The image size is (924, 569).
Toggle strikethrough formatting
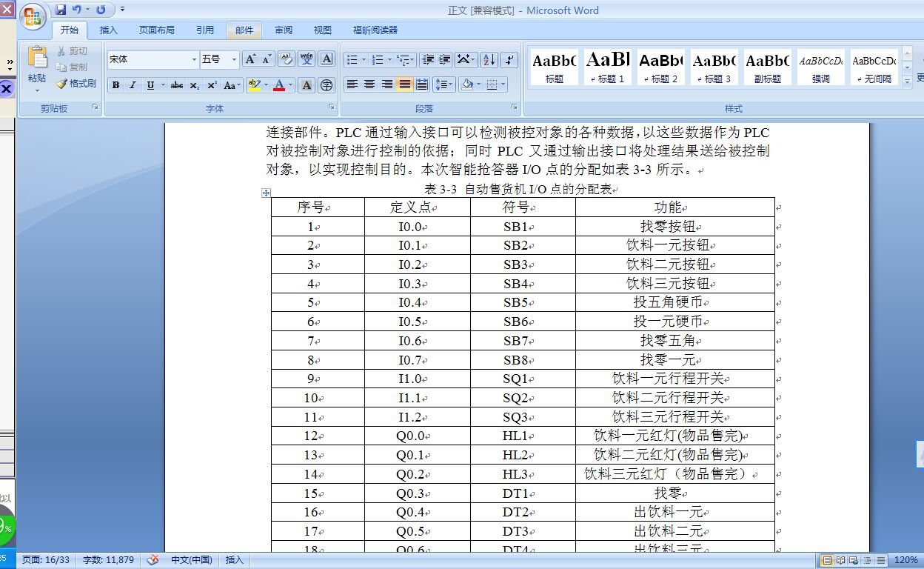point(177,85)
